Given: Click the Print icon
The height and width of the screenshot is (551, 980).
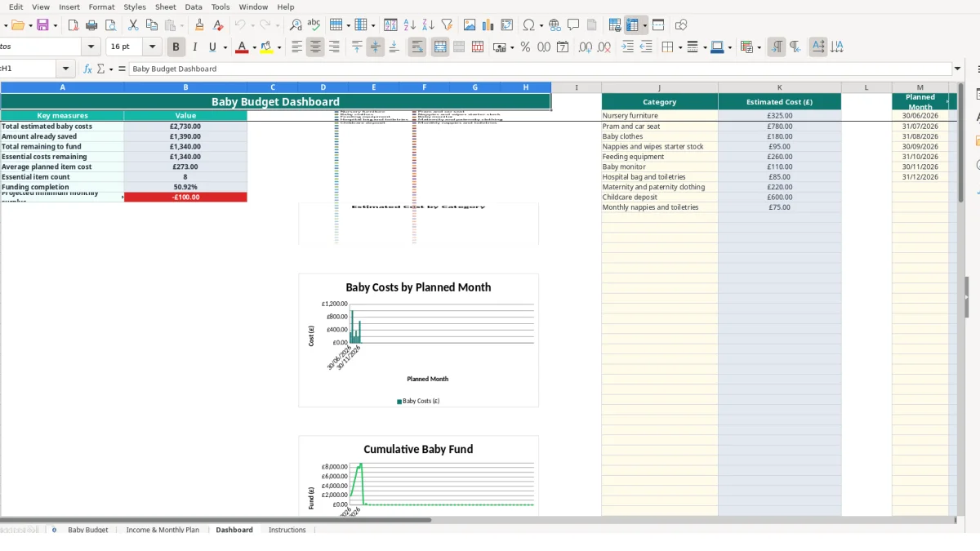Looking at the screenshot, I should tap(91, 25).
